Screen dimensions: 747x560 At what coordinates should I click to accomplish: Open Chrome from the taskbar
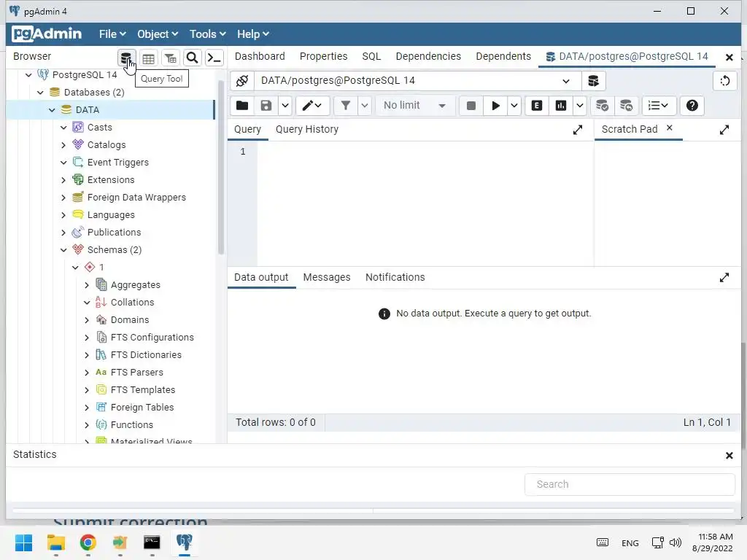[x=88, y=542]
